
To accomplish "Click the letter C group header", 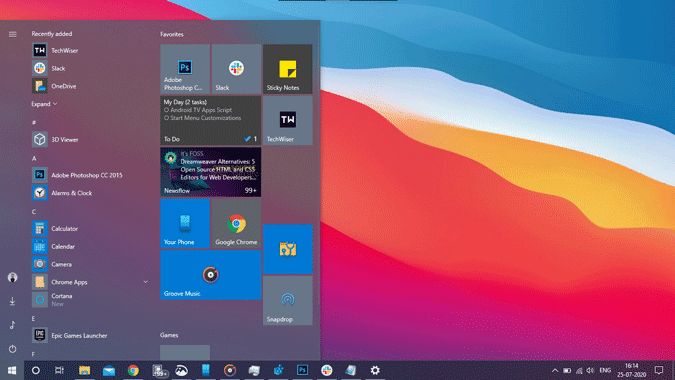I will pyautogui.click(x=34, y=212).
